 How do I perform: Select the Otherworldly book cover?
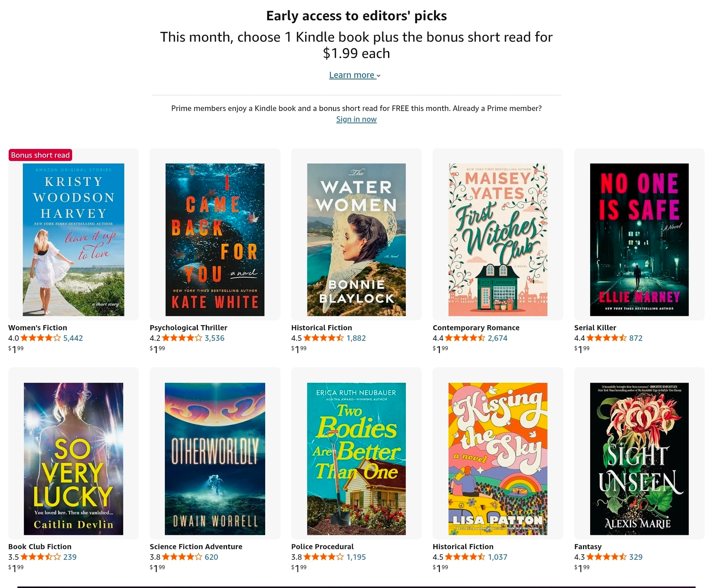pos(215,458)
